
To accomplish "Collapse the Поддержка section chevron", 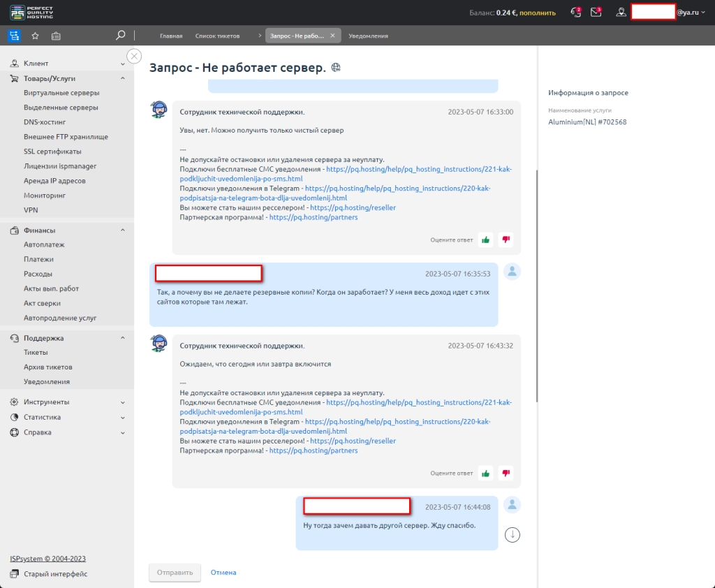I will [123, 338].
